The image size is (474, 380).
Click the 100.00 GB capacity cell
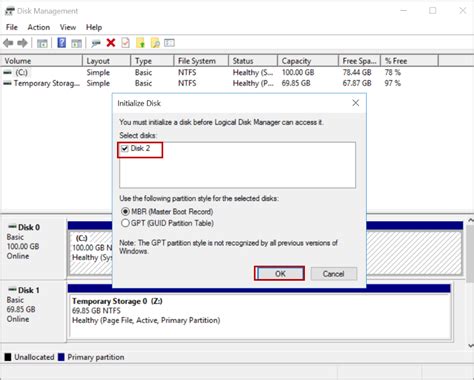(x=298, y=72)
